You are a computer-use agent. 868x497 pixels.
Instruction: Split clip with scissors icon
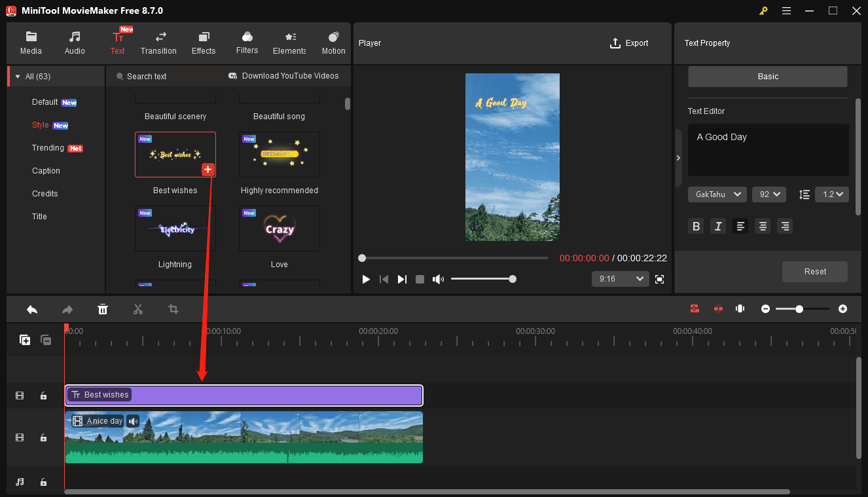click(x=138, y=309)
